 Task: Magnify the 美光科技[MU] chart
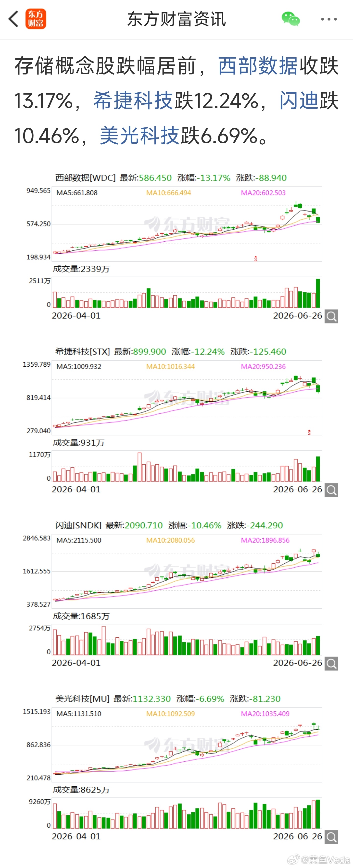pos(331,837)
